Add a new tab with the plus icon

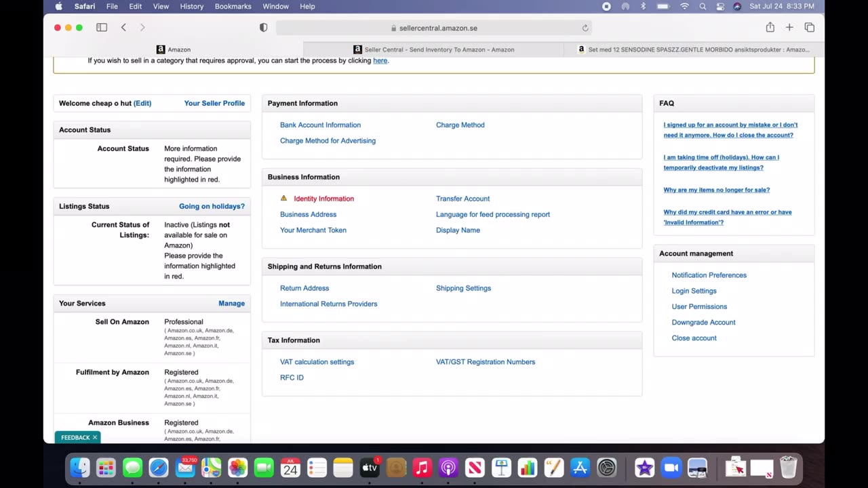(789, 27)
